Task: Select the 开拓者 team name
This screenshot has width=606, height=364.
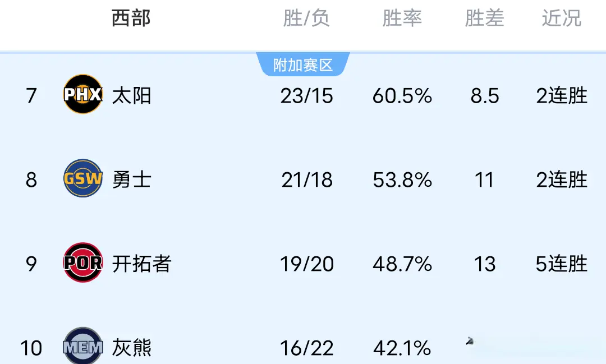Action: (x=142, y=264)
